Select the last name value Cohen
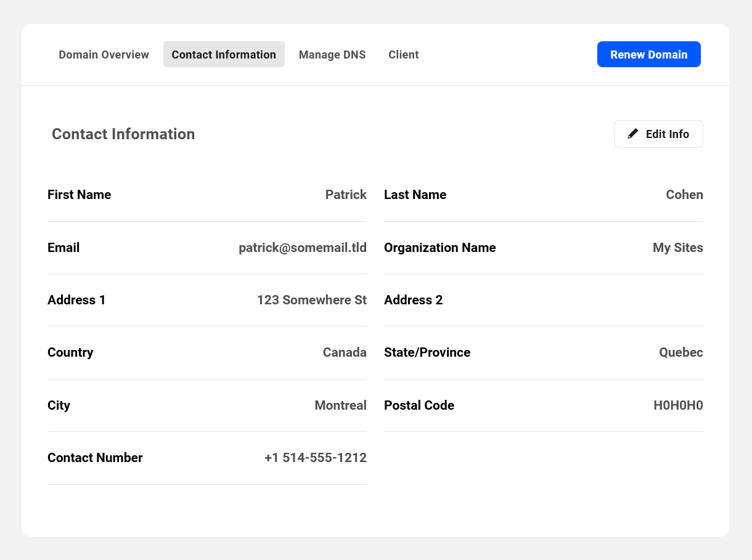 point(684,195)
